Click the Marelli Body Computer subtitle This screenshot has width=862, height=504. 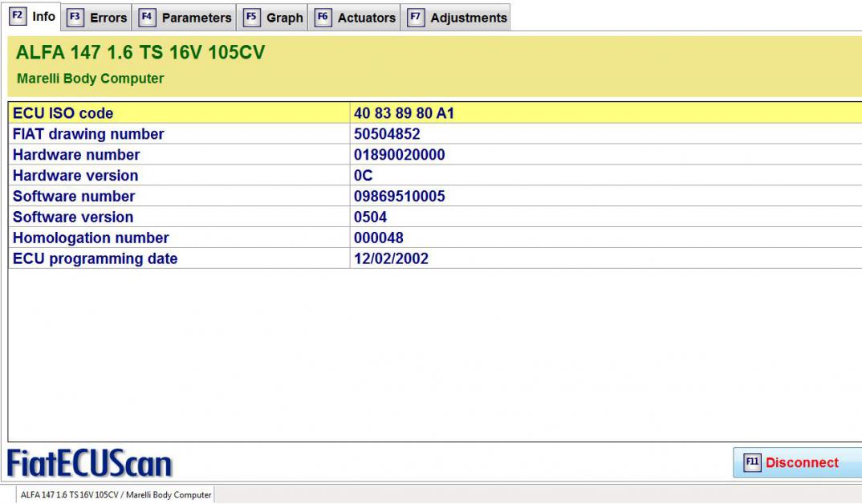(x=91, y=79)
